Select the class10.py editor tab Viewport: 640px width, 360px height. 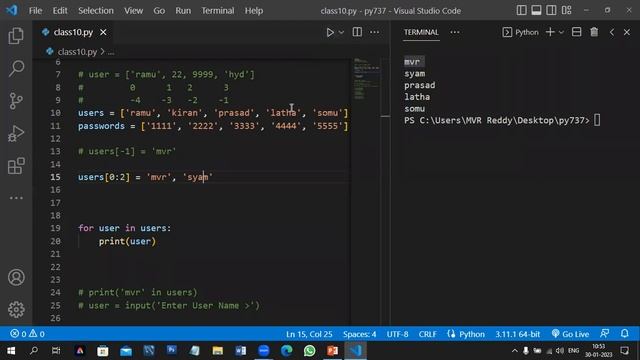pyautogui.click(x=73, y=32)
